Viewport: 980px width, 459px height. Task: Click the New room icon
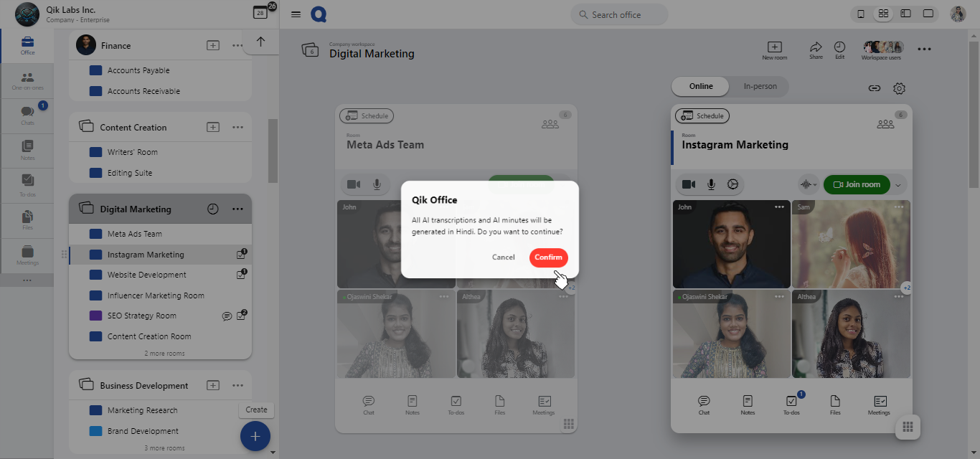click(x=774, y=49)
